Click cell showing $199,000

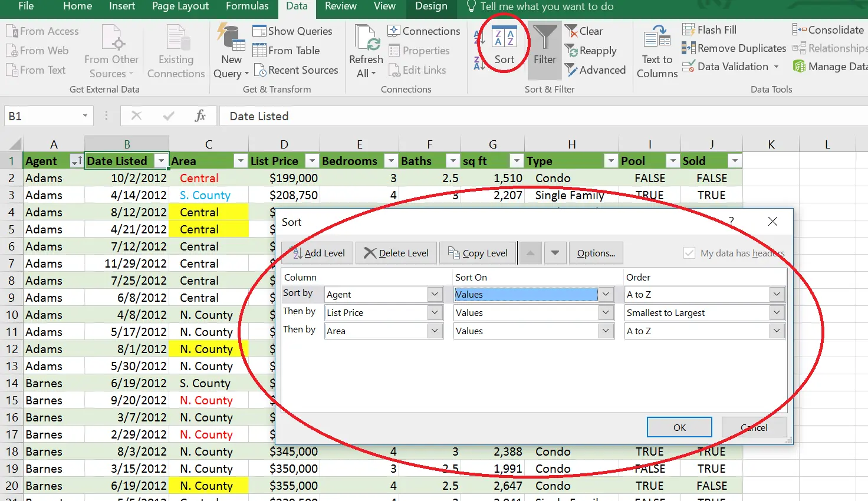284,178
